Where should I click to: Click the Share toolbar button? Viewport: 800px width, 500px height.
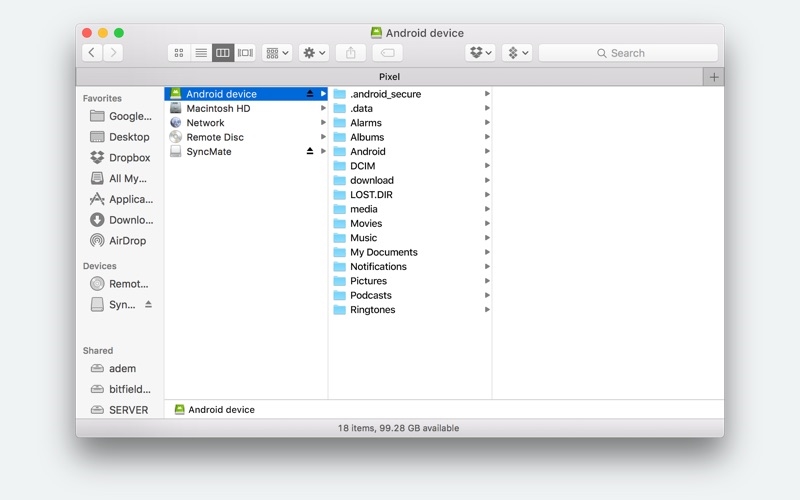coord(351,53)
